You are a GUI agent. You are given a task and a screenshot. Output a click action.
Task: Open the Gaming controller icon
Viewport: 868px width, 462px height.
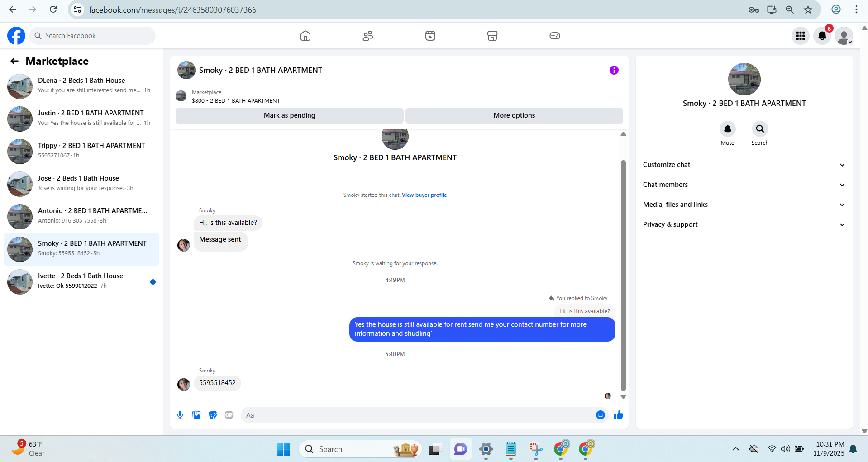555,36
